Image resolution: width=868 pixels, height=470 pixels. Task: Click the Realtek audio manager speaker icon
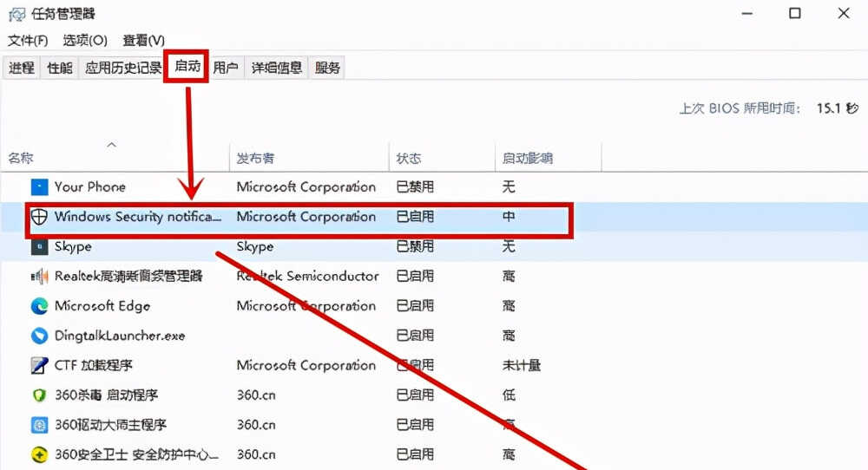coord(39,276)
